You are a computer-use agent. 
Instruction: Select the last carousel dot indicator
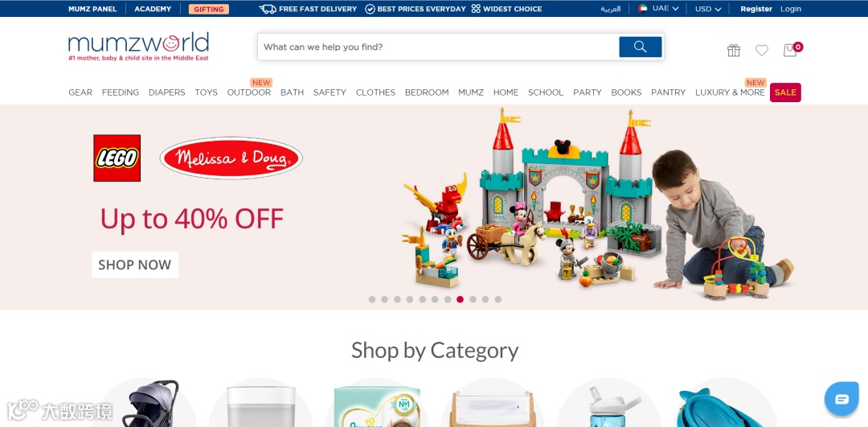tap(498, 300)
